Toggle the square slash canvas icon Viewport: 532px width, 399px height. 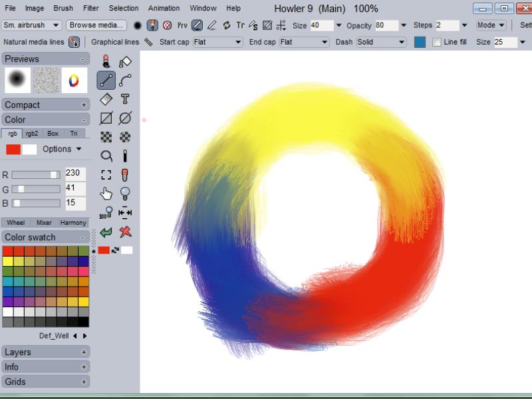[x=267, y=25]
